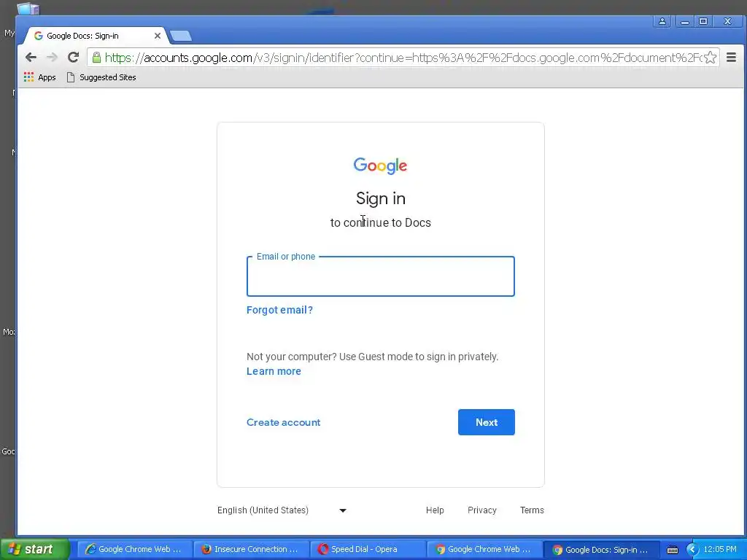Image resolution: width=747 pixels, height=560 pixels.
Task: Click the Google Docs: Sign-in taskbar button
Action: [x=600, y=550]
